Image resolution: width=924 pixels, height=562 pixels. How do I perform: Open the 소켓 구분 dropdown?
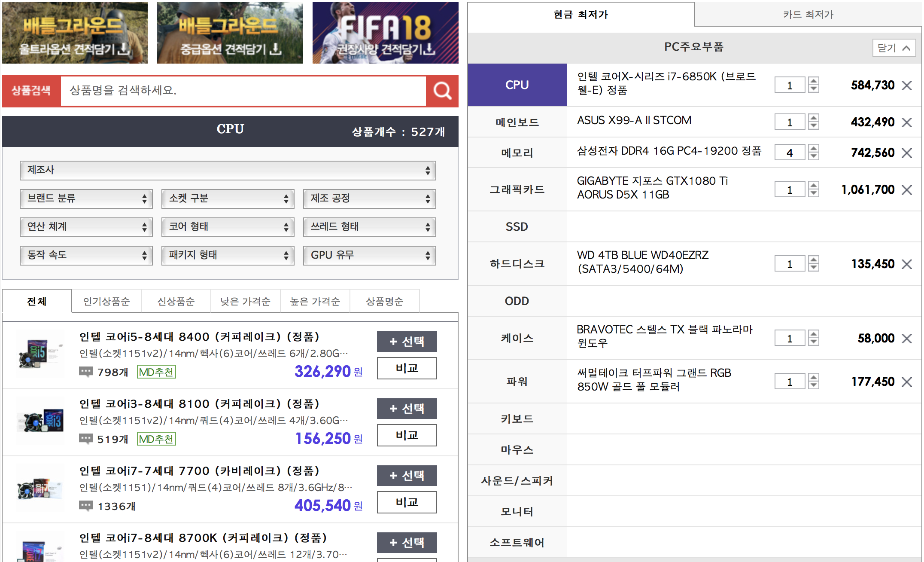pyautogui.click(x=228, y=199)
